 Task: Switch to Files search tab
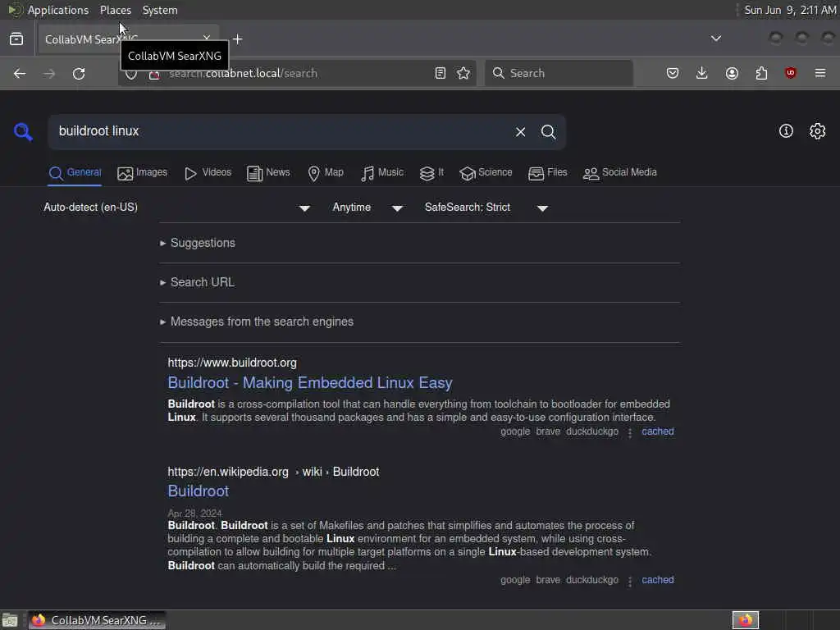547,172
